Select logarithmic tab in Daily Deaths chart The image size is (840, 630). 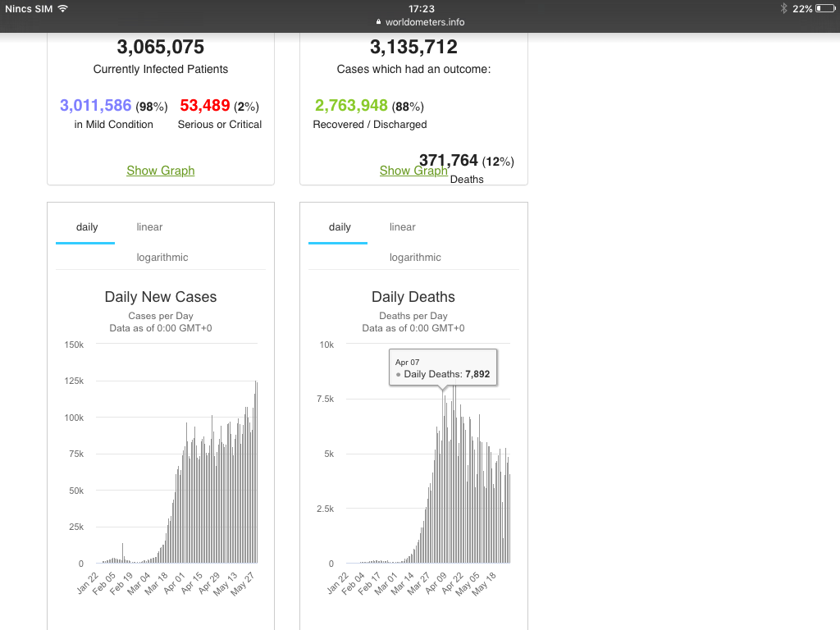[415, 257]
